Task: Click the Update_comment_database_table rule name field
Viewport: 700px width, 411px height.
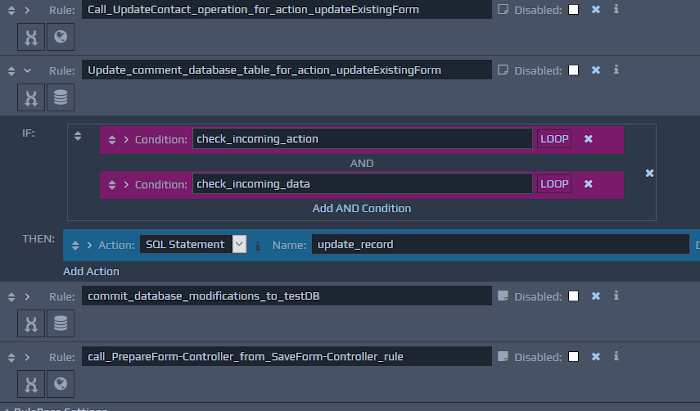Action: coord(287,70)
